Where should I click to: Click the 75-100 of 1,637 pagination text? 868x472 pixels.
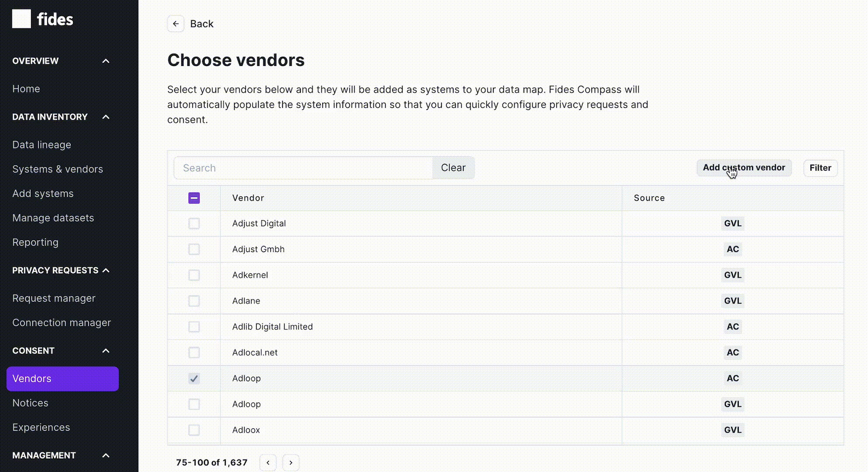click(x=212, y=462)
